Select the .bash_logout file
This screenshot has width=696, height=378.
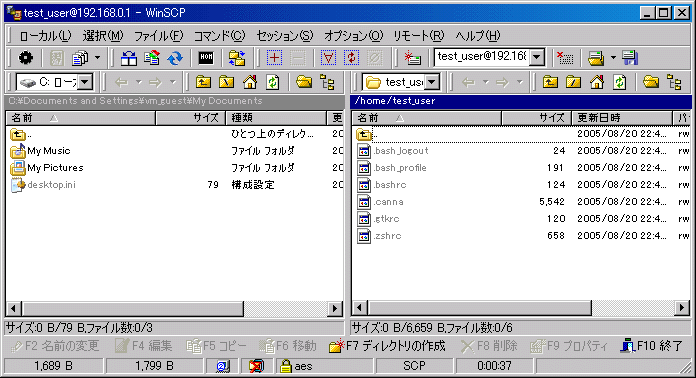tap(393, 151)
